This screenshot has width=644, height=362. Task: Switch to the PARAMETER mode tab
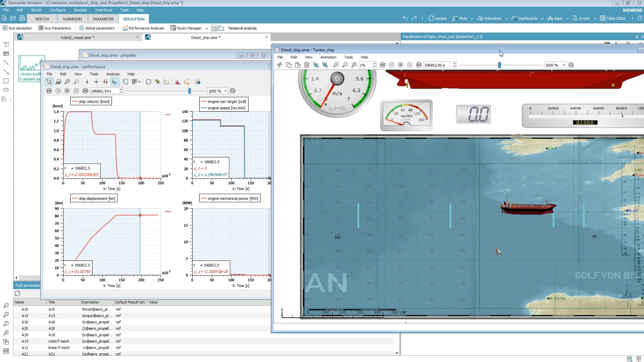[x=103, y=19]
